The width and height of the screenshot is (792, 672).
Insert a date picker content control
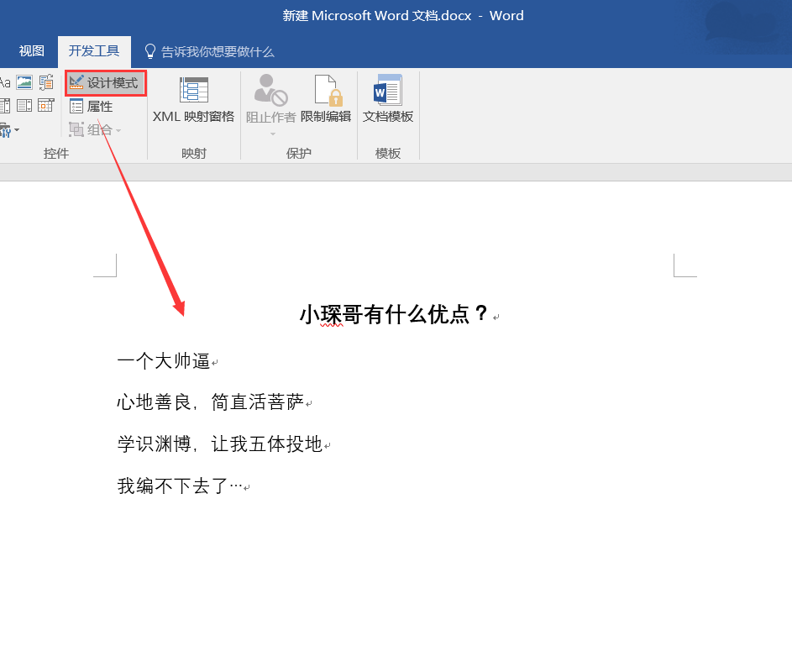click(46, 105)
